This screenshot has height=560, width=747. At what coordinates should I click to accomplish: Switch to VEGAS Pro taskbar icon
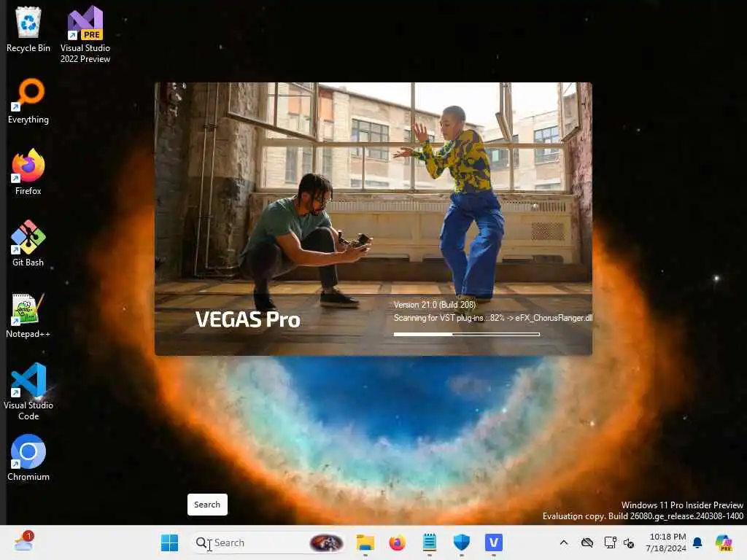tap(494, 542)
